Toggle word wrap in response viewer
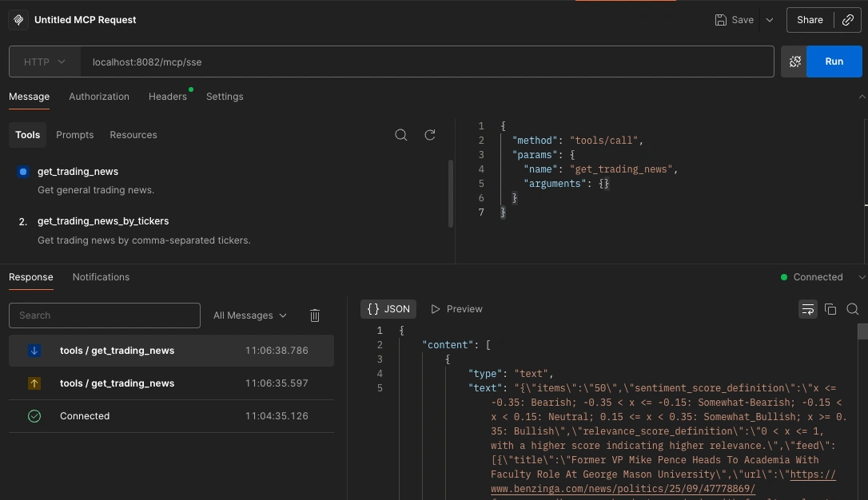Viewport: 868px width, 500px height. 807,309
